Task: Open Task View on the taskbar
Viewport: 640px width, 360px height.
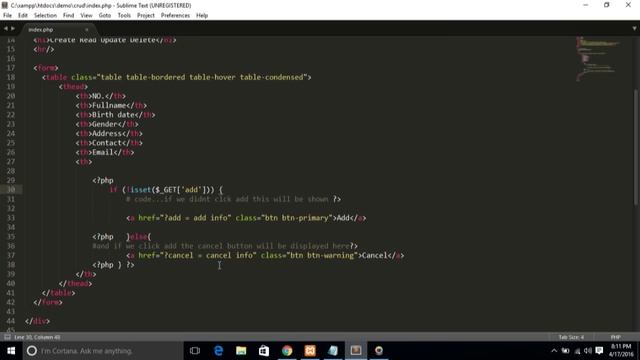Action: point(195,351)
